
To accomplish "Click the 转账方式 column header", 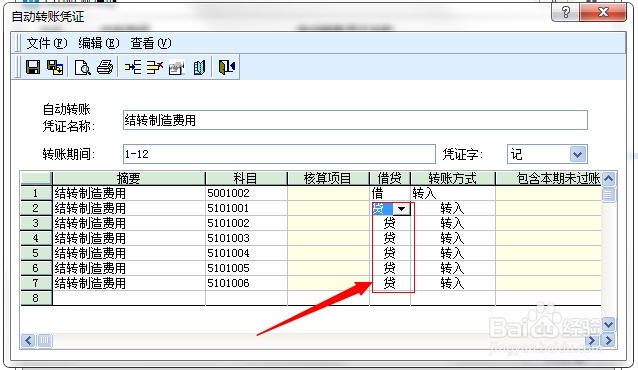I will pyautogui.click(x=452, y=178).
